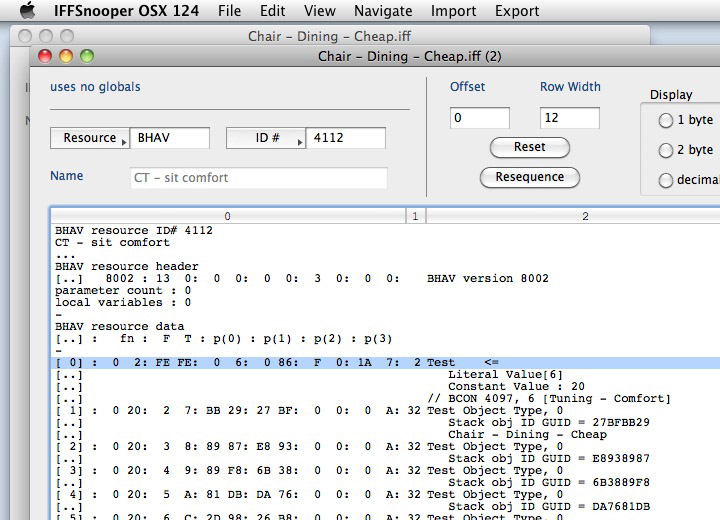The width and height of the screenshot is (720, 520).
Task: Click the Reset button
Action: [x=529, y=147]
